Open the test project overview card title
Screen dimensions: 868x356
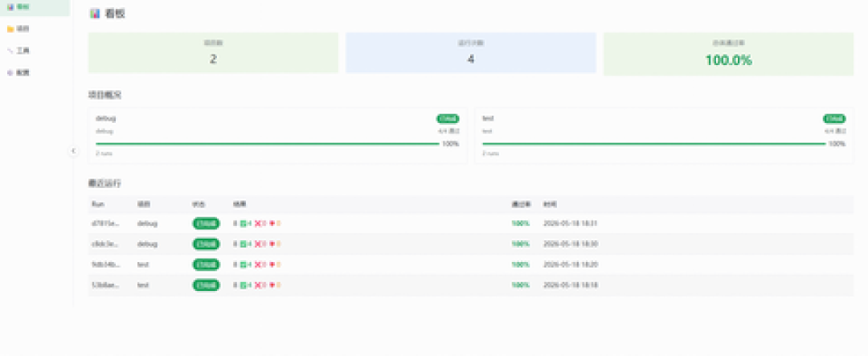pos(489,118)
